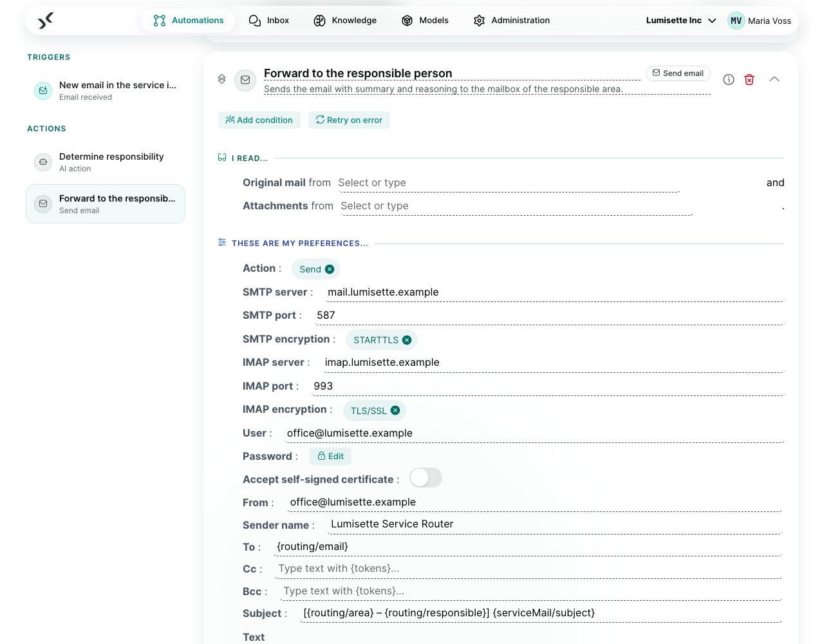Click the Add condition button
This screenshot has width=824, height=644.
coord(259,120)
